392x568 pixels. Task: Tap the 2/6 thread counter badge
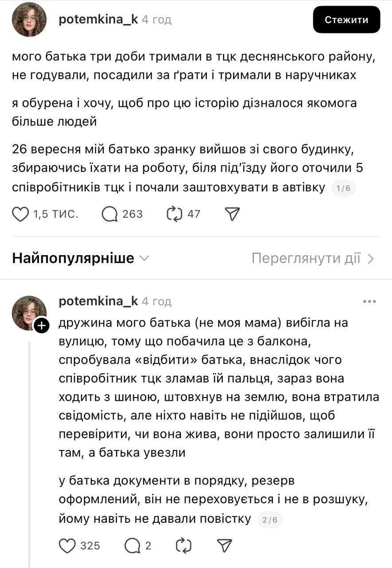(x=270, y=520)
